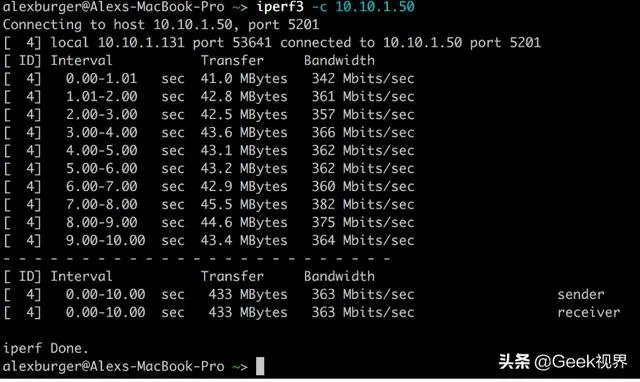640x382 pixels.
Task: Click the first Bandwidth column header
Action: [x=339, y=60]
